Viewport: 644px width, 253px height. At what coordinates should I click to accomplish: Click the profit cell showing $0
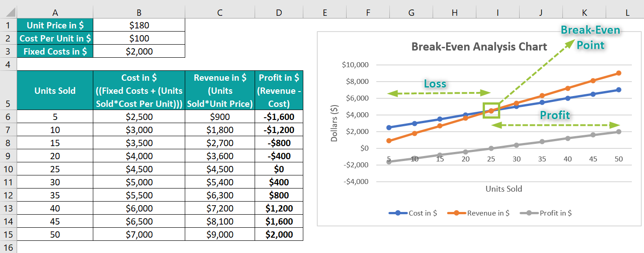tap(279, 169)
